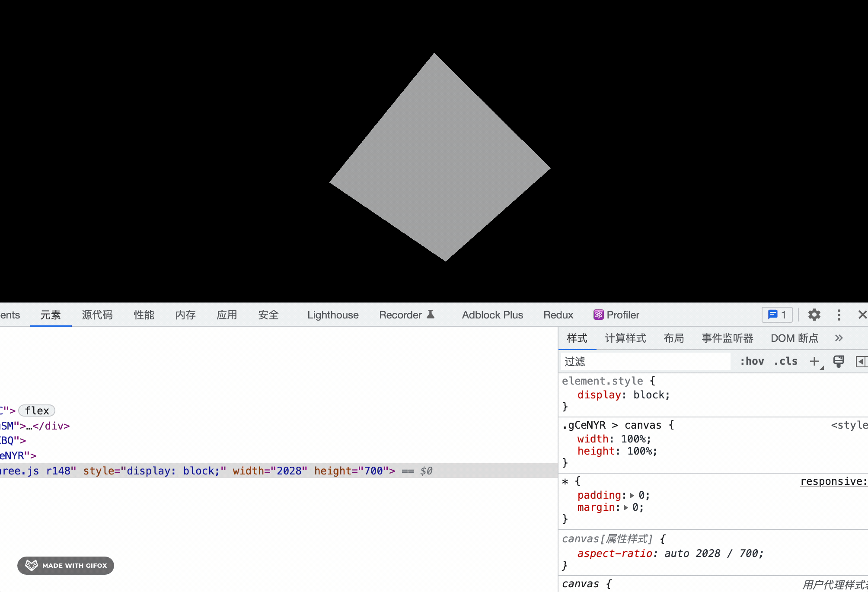The width and height of the screenshot is (868, 592).
Task: Add a new style rule with the plus icon
Action: [x=814, y=361]
